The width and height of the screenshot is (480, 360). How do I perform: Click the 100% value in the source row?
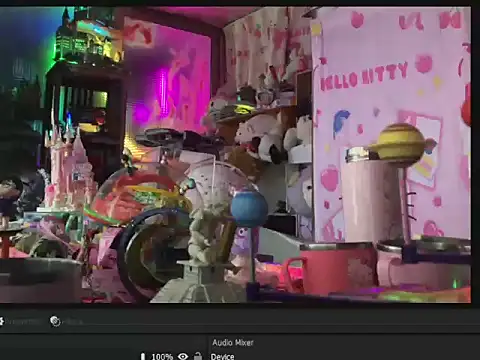pyautogui.click(x=162, y=357)
